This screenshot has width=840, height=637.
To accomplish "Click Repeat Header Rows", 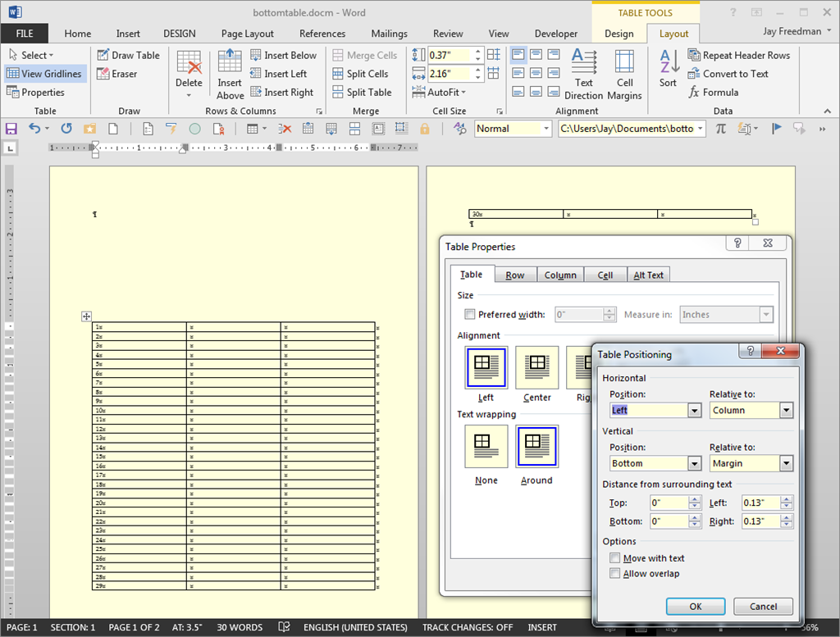I will click(x=739, y=55).
